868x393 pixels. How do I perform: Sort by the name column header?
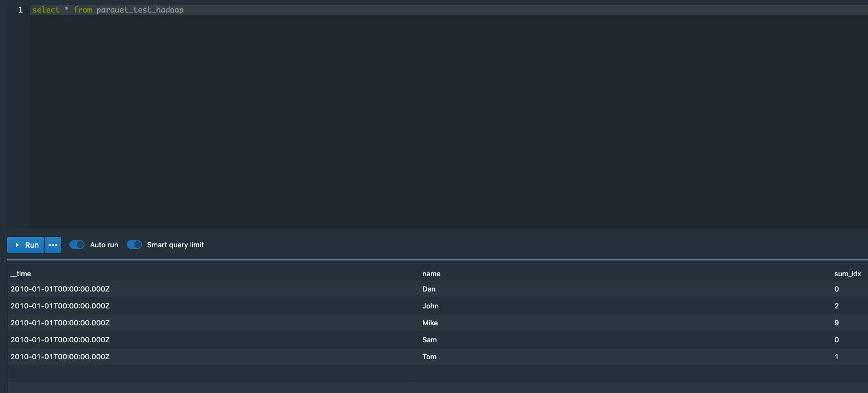click(431, 273)
